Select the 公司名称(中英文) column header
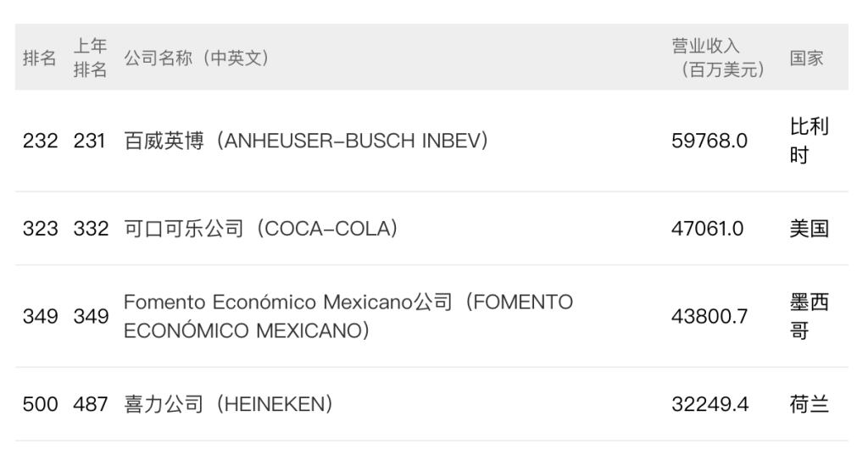 tap(197, 58)
